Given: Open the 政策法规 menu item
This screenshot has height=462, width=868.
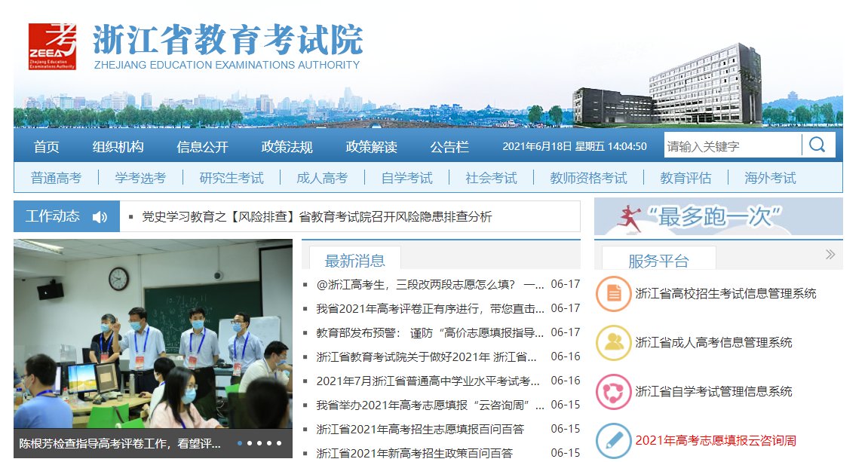Looking at the screenshot, I should tap(287, 147).
